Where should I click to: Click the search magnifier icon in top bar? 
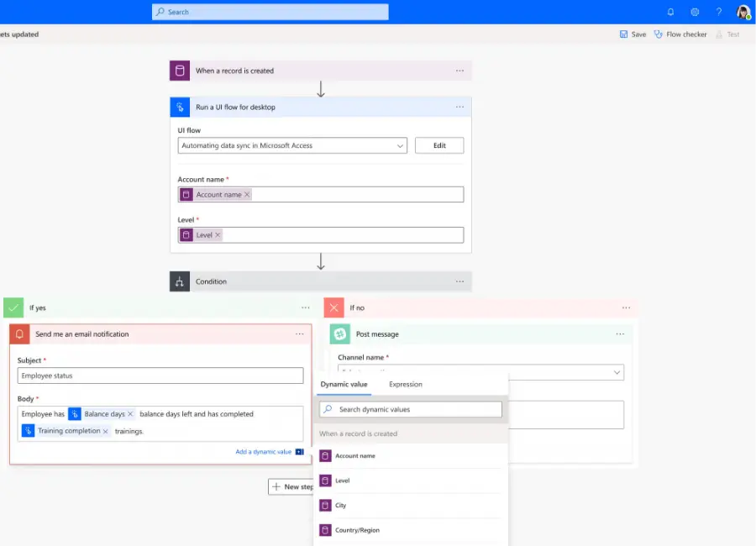160,12
